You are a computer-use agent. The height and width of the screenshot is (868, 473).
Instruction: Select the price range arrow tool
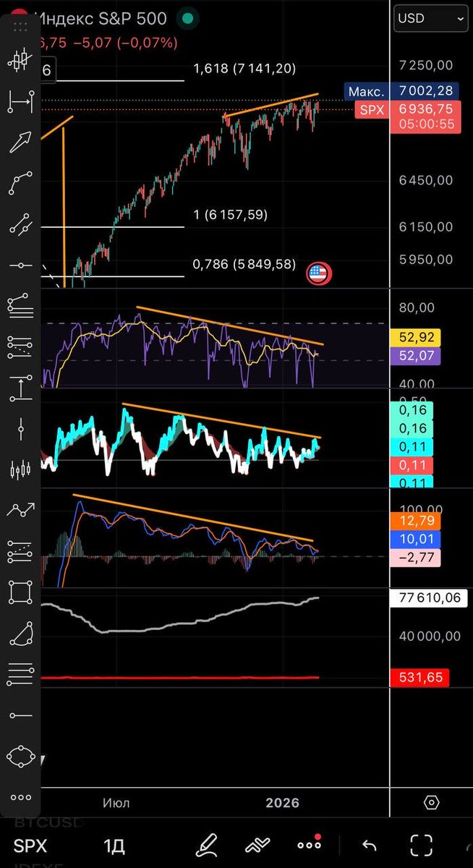[20, 388]
